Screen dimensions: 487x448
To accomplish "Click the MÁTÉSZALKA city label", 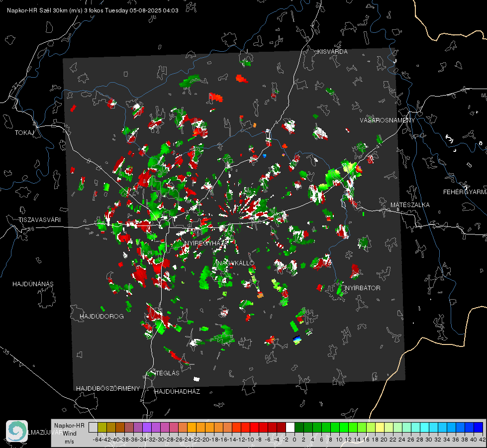I will [410, 205].
